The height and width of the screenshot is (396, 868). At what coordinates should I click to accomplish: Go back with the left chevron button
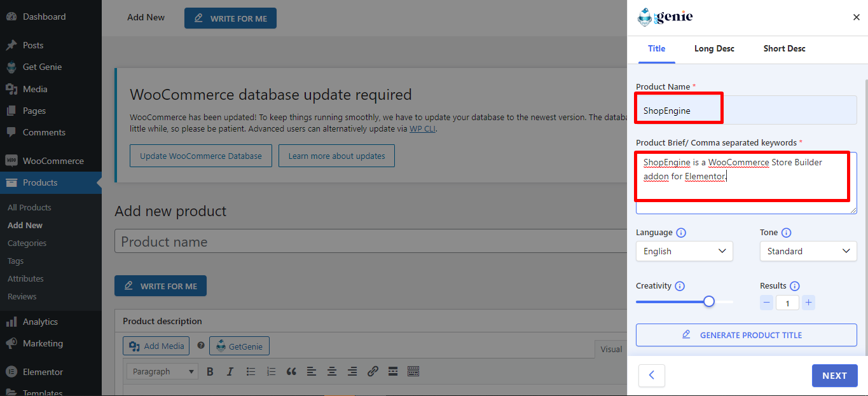coord(652,376)
